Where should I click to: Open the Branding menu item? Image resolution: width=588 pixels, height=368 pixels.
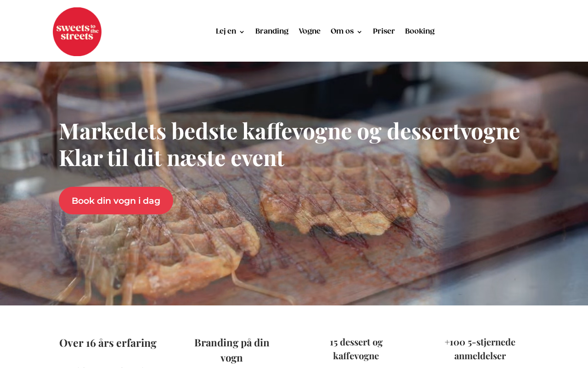click(272, 31)
